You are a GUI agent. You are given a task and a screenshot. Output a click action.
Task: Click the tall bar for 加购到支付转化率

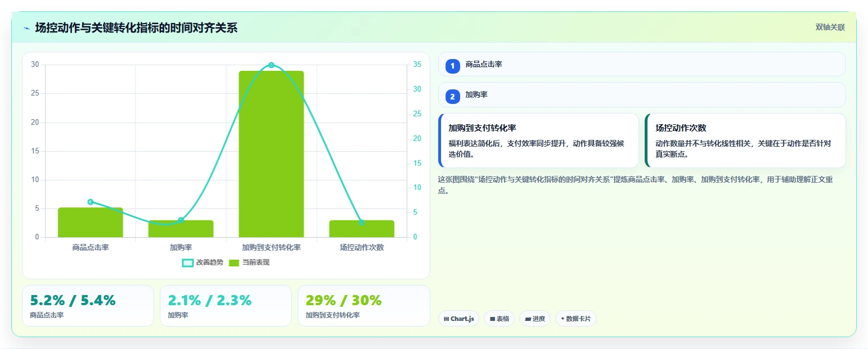click(x=271, y=154)
